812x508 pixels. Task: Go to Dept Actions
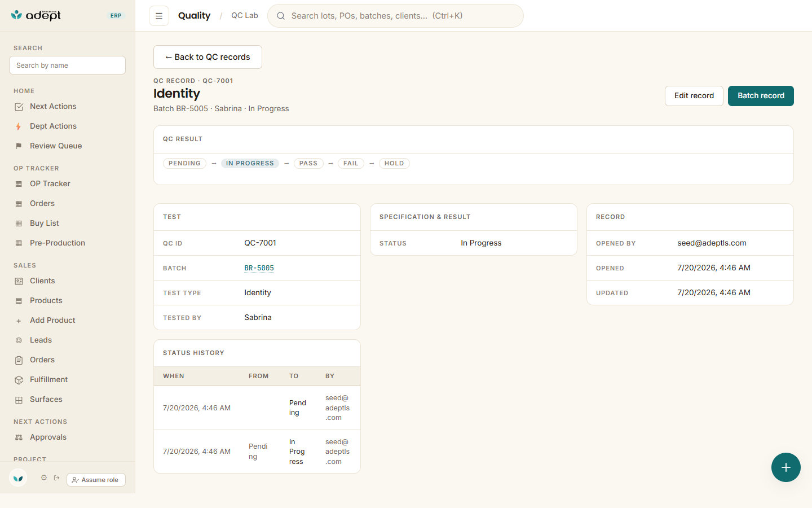(x=53, y=126)
